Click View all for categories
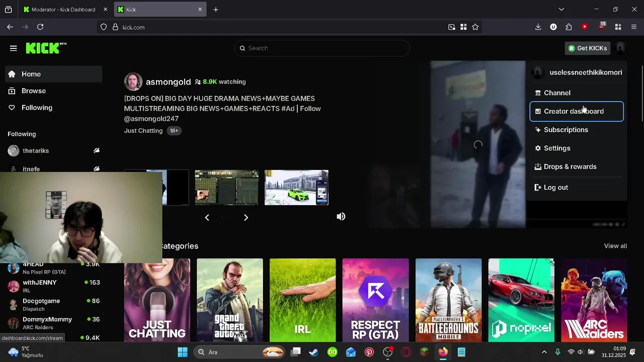 pos(615,246)
